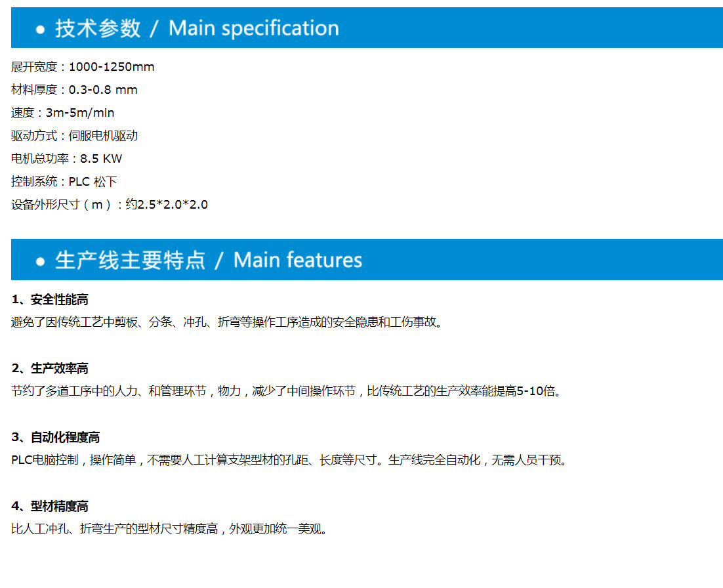This screenshot has height=588, width=723.
Task: Click the bold heading 3、自动化程度高
Action: point(56,438)
